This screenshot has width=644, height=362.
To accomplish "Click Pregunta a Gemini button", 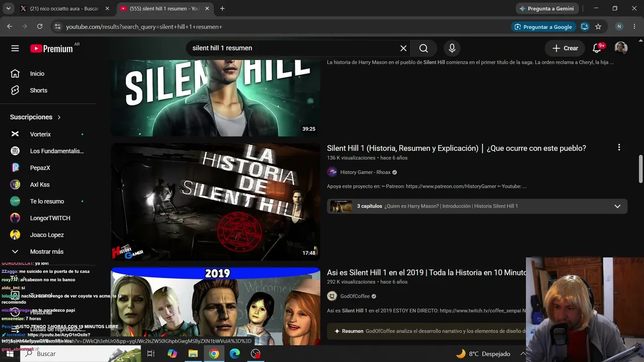I will (x=547, y=9).
